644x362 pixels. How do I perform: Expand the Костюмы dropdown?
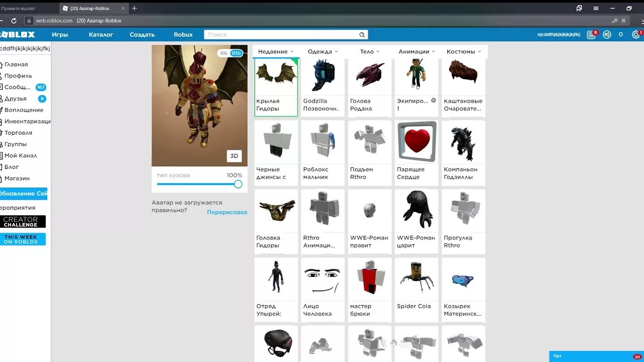463,51
